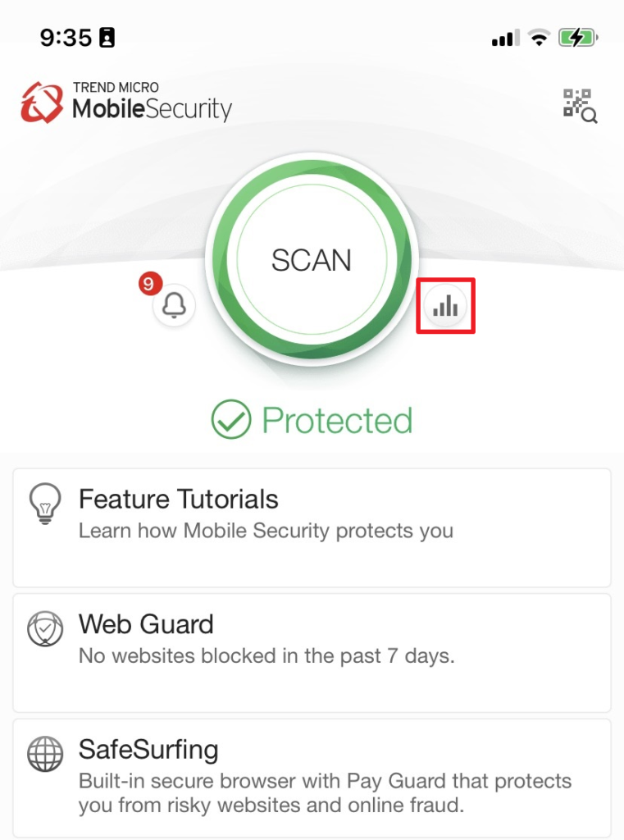
Task: Tap the Web Guard shield icon
Action: pos(45,629)
